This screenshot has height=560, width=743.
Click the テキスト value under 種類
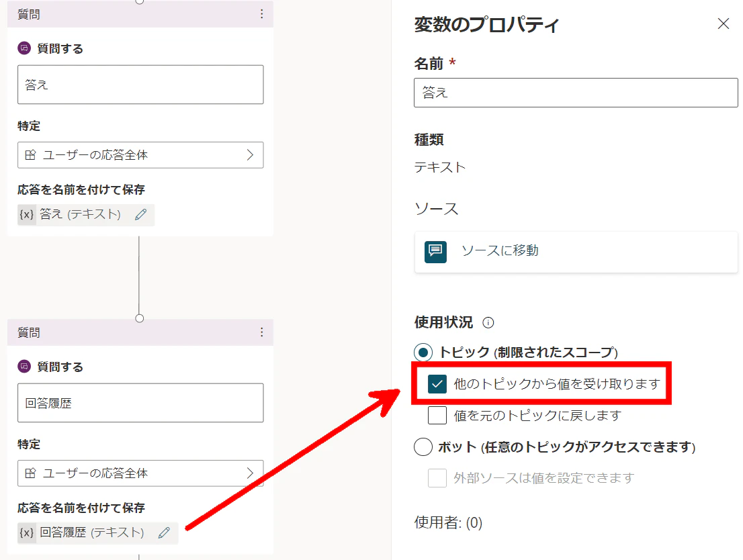pos(440,167)
